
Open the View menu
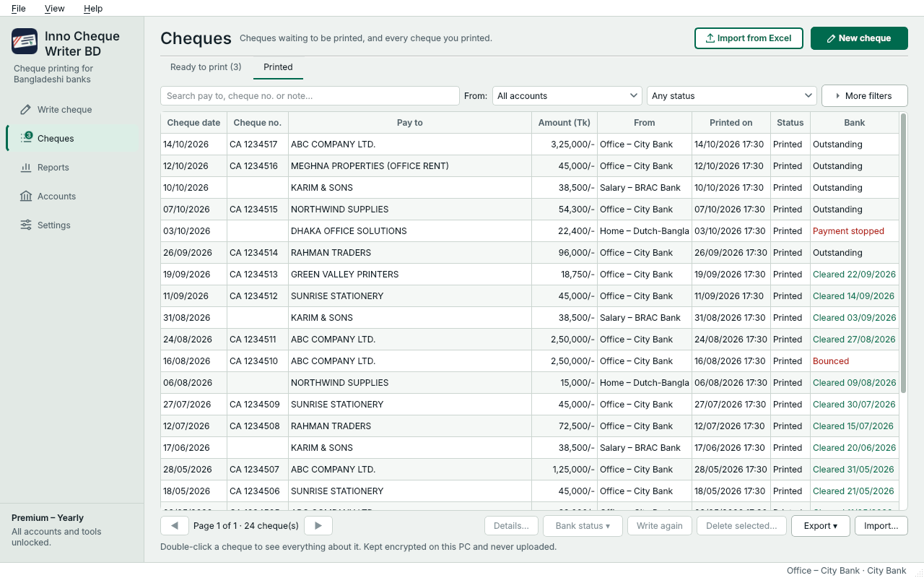[55, 9]
